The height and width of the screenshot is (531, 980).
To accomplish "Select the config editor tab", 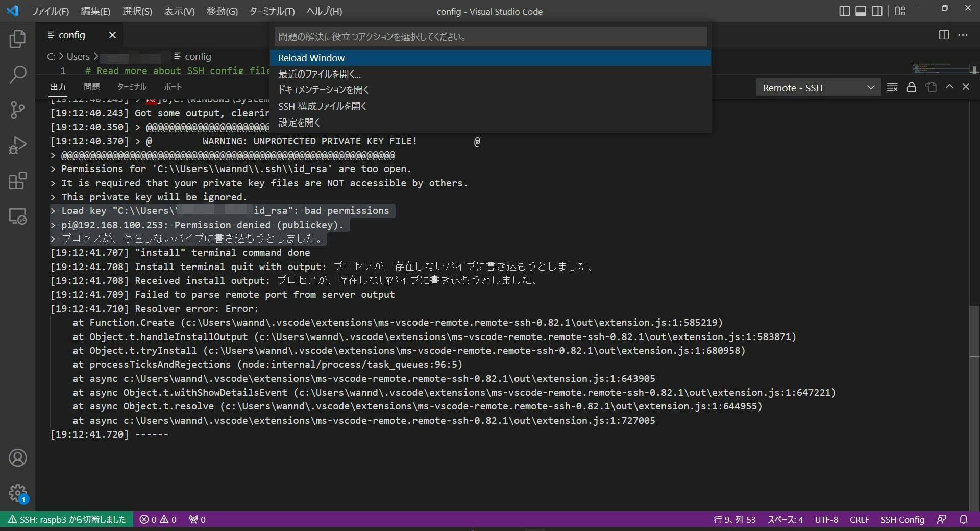I will tap(80, 35).
